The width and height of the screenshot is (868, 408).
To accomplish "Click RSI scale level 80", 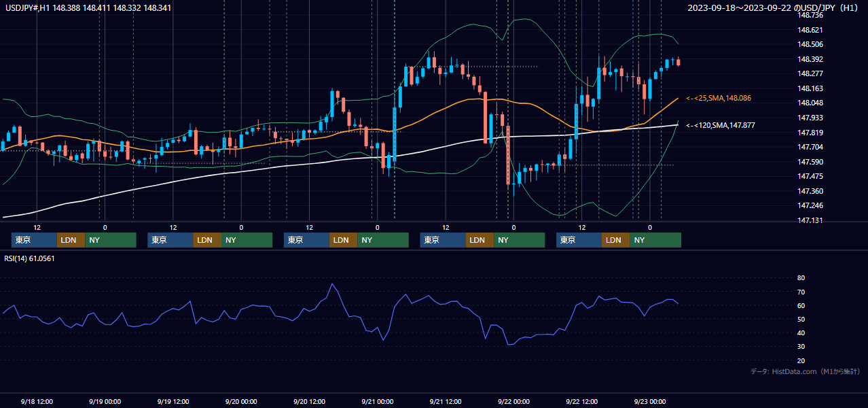I will 801,278.
